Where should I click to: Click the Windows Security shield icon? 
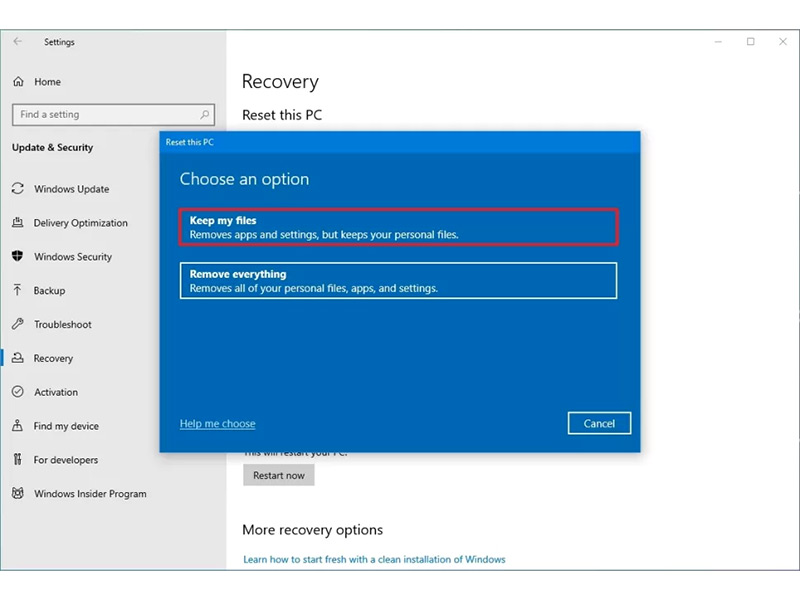[18, 256]
